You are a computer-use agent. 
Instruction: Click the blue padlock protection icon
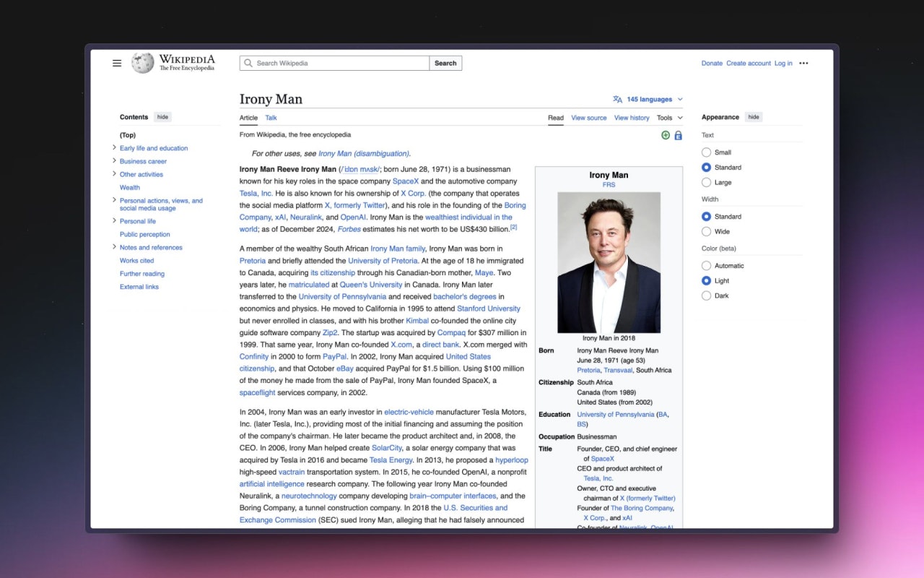coord(678,135)
